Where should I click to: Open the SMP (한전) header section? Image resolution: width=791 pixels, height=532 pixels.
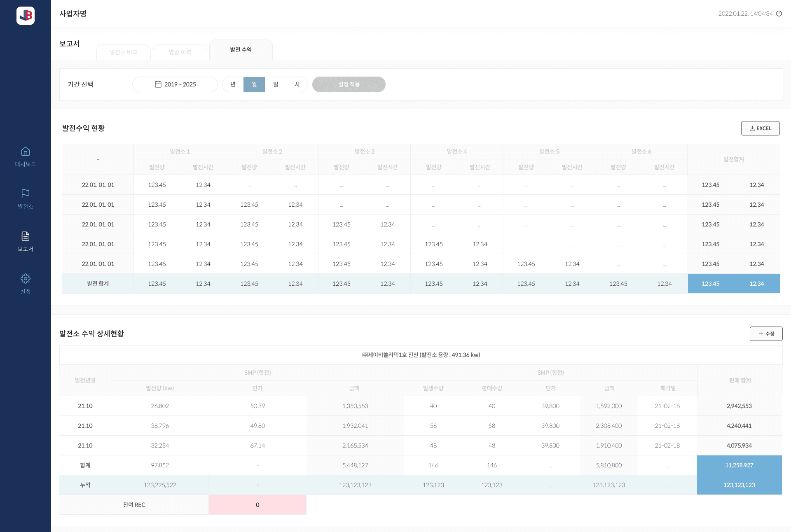tap(258, 372)
